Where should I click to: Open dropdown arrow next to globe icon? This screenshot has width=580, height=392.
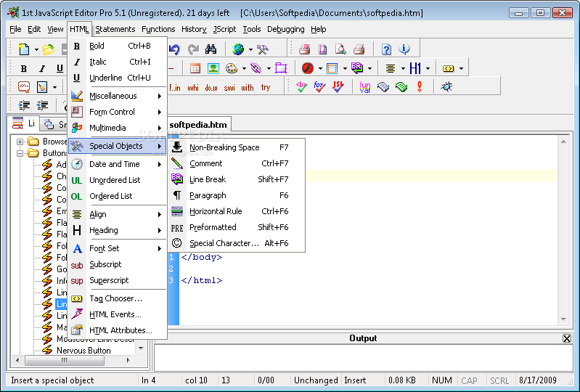250,49
